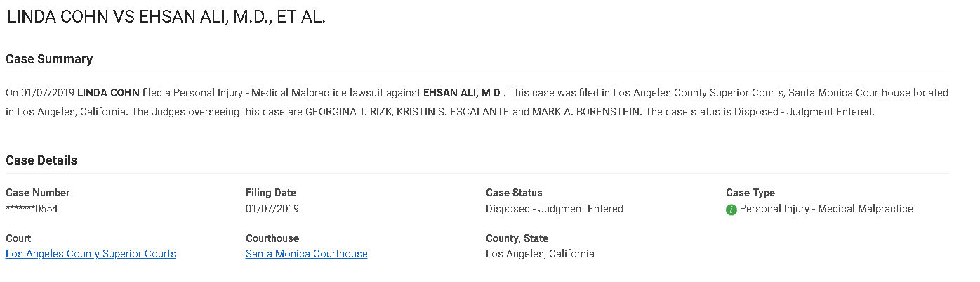
Task: Open Los Angeles County Superior Courts link
Action: point(91,254)
